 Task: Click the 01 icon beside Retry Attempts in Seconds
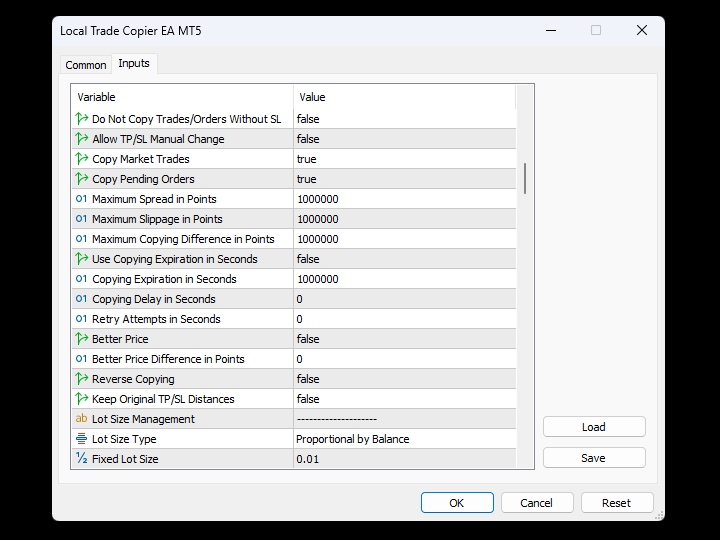(81, 319)
